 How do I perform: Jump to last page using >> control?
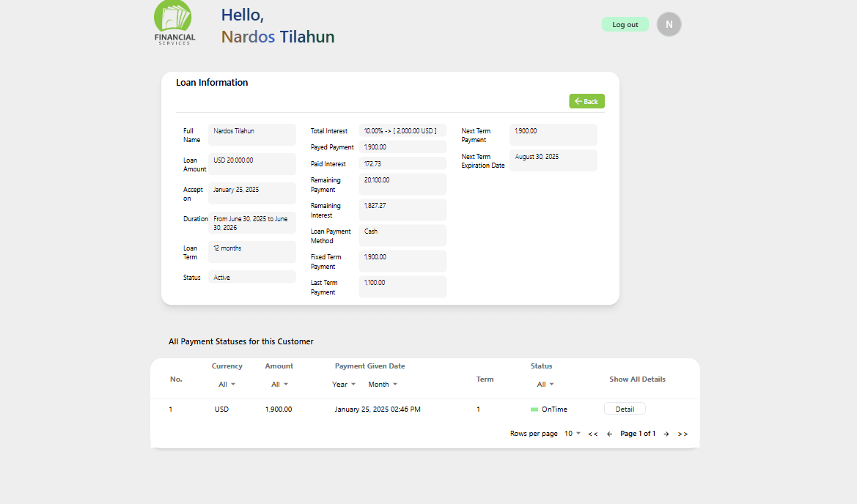point(683,433)
